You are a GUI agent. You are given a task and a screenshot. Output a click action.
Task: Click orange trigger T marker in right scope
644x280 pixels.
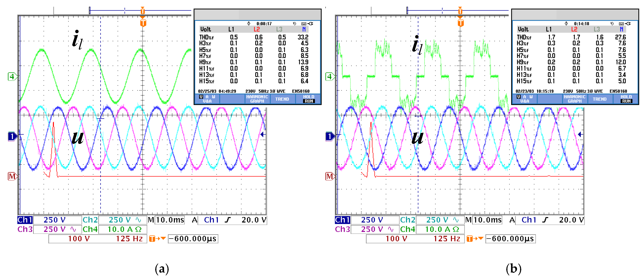click(x=460, y=23)
